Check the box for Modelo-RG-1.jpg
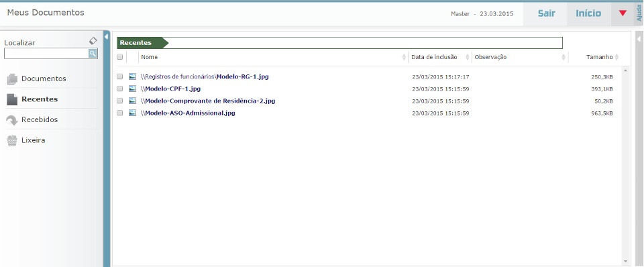The image size is (644, 267). pyautogui.click(x=120, y=76)
